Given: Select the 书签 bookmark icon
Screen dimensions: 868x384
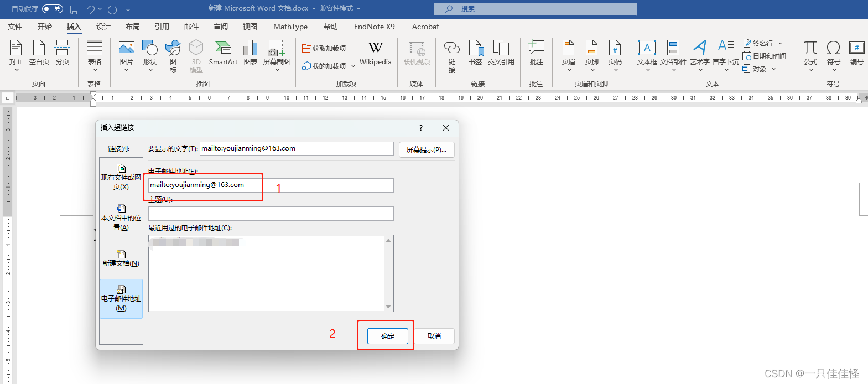Looking at the screenshot, I should tap(475, 53).
